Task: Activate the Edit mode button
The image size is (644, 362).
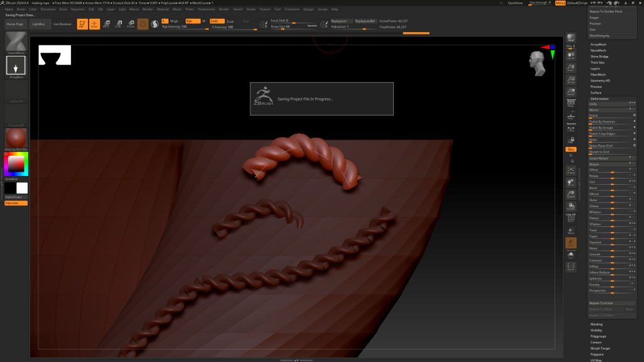Action: [x=82, y=25]
